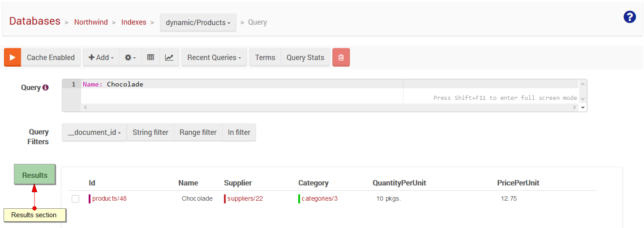Open the __document_id sort dropdown
This screenshot has width=644, height=228.
coord(94,132)
